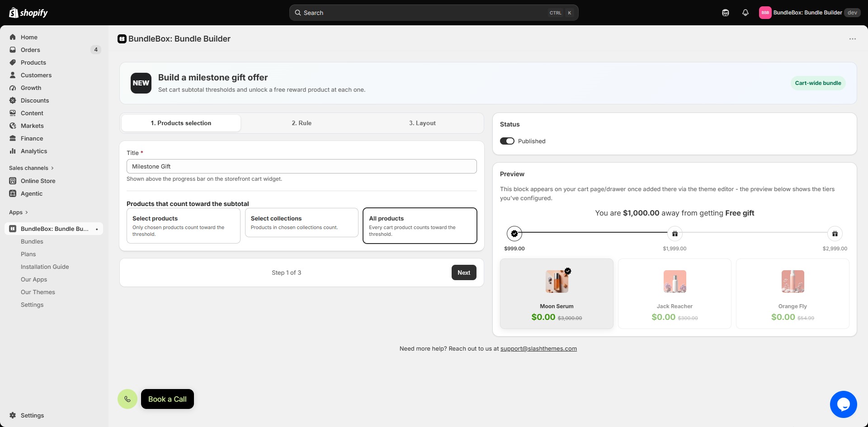Open Plans in the app submenu
This screenshot has height=427, width=868.
point(28,254)
